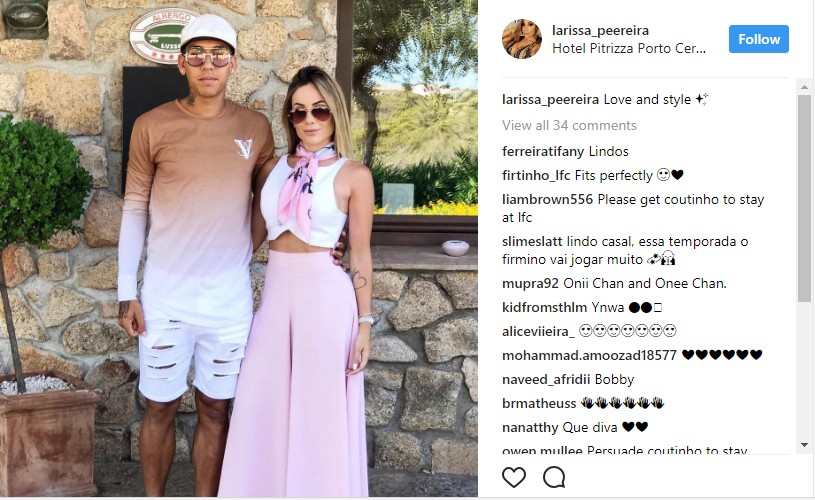
Task: Click the Follow button
Action: (758, 39)
